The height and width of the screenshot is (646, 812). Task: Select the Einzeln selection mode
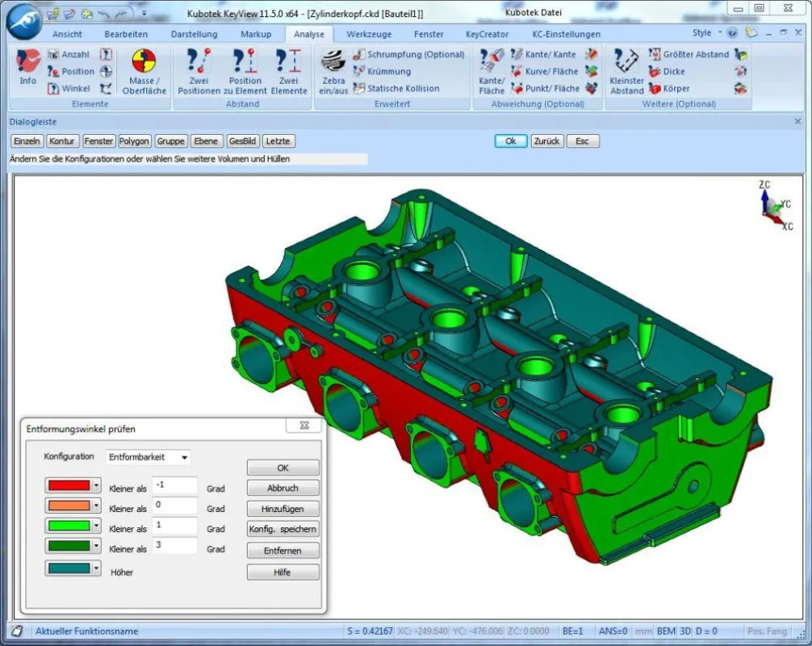tap(27, 141)
